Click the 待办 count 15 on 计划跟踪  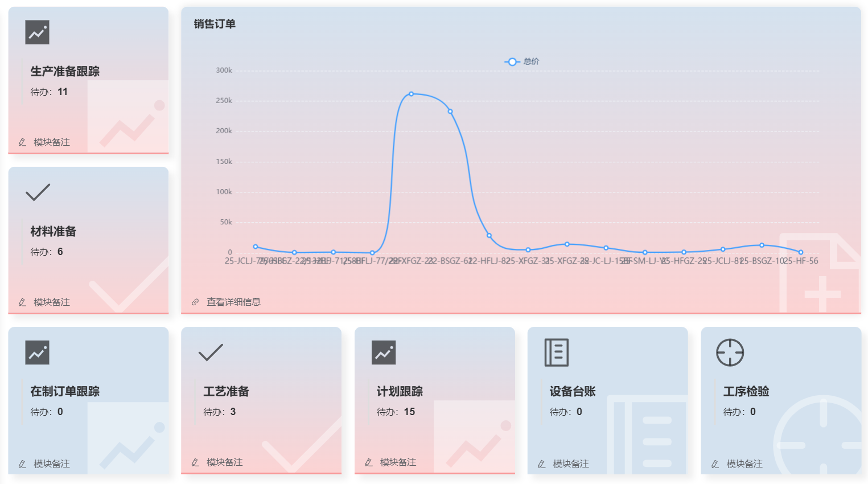[409, 412]
